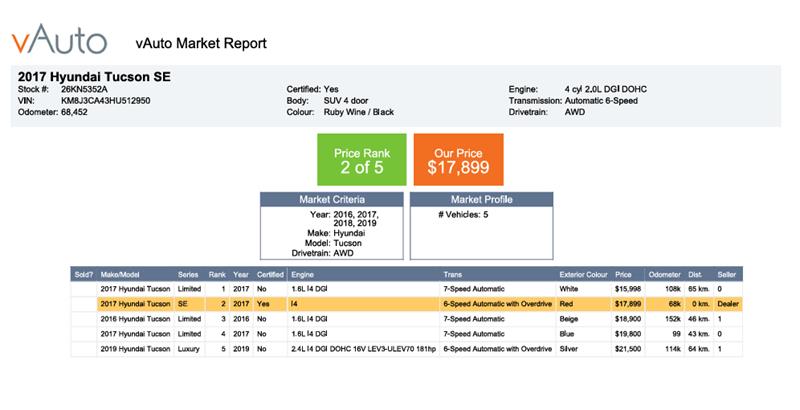This screenshot has height=410, width=800.
Task: Click engine 4 cyl 2.0L DGI DOHC
Action: (606, 89)
